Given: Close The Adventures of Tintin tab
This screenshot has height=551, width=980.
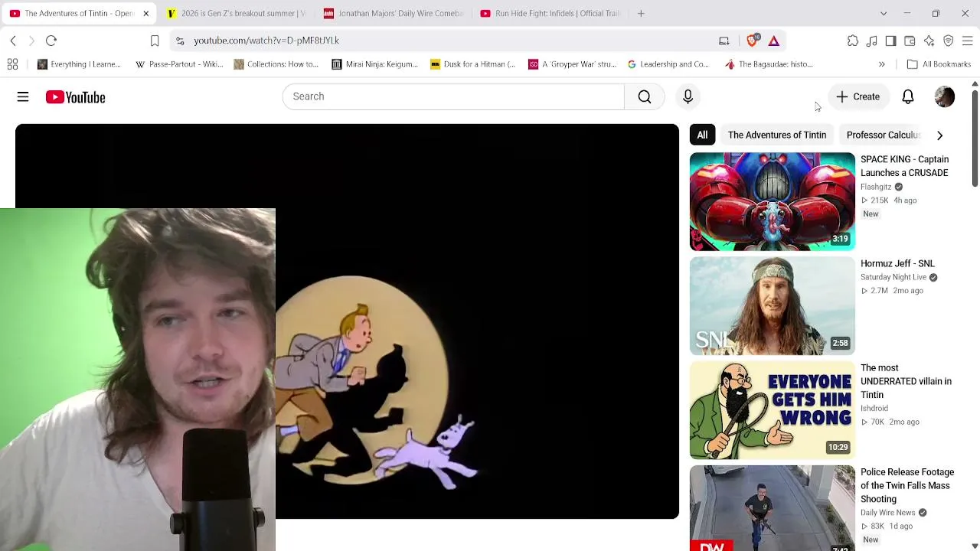Looking at the screenshot, I should coord(145,13).
